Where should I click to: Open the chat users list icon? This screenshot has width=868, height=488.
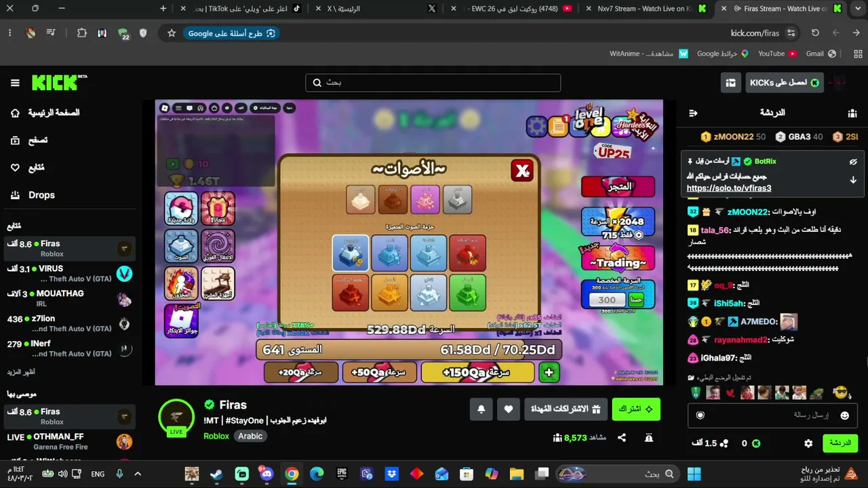pyautogui.click(x=852, y=113)
